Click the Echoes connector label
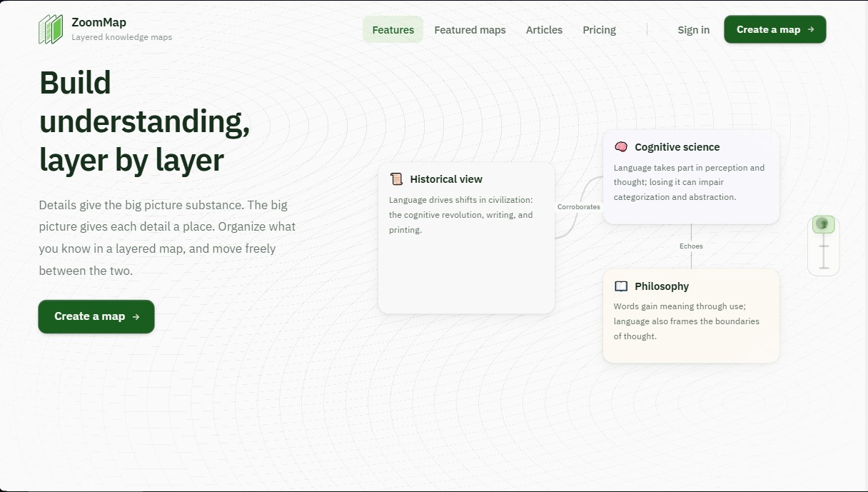This screenshot has width=868, height=492. [x=691, y=246]
